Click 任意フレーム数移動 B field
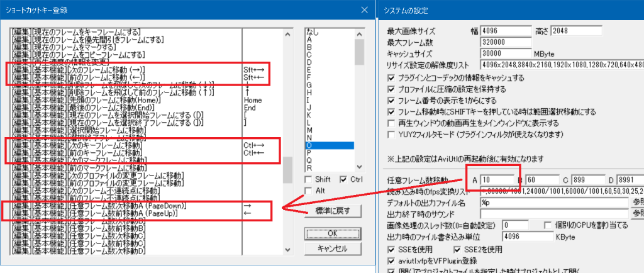Image resolution: width=644 pixels, height=273 pixels. point(543,180)
